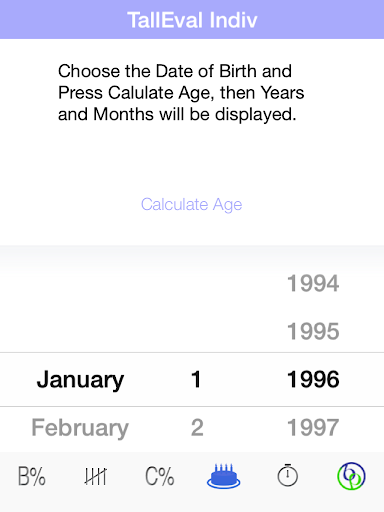Tap the Date of Birth instruction text
The image size is (384, 512).
(x=181, y=93)
